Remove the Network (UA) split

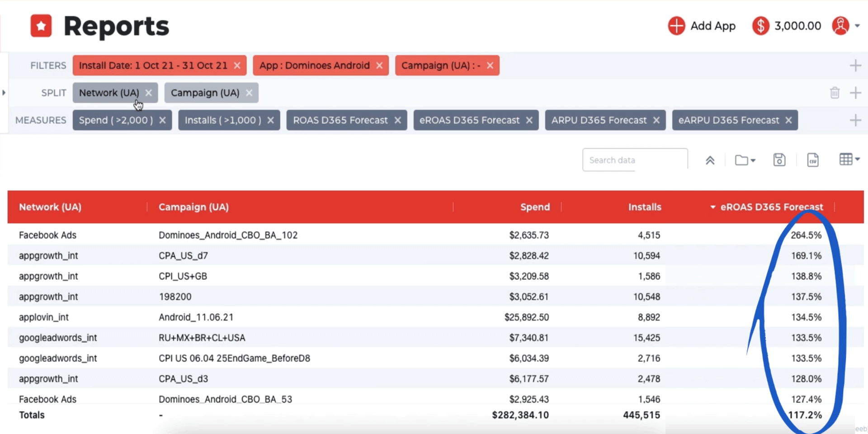tap(149, 93)
